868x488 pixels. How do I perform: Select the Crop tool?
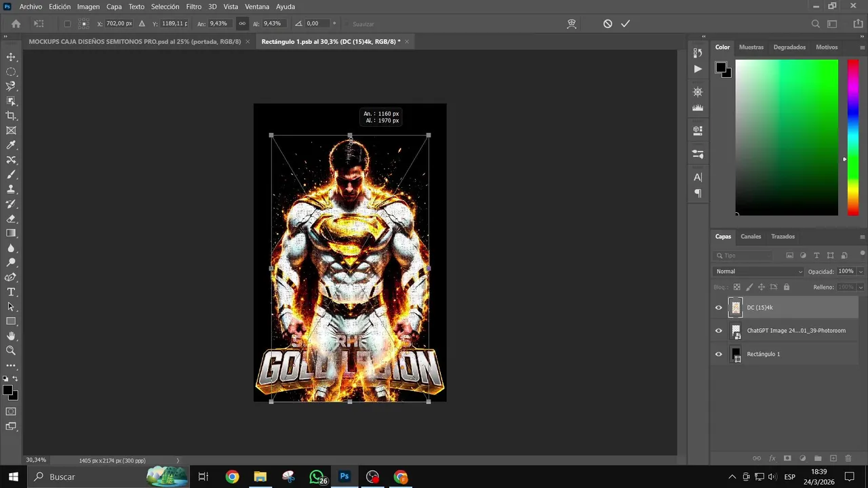pyautogui.click(x=11, y=116)
